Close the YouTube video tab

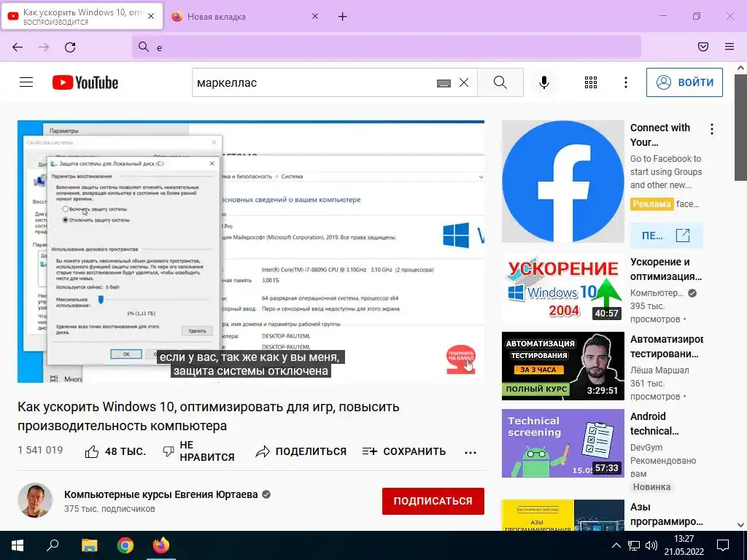pyautogui.click(x=151, y=16)
